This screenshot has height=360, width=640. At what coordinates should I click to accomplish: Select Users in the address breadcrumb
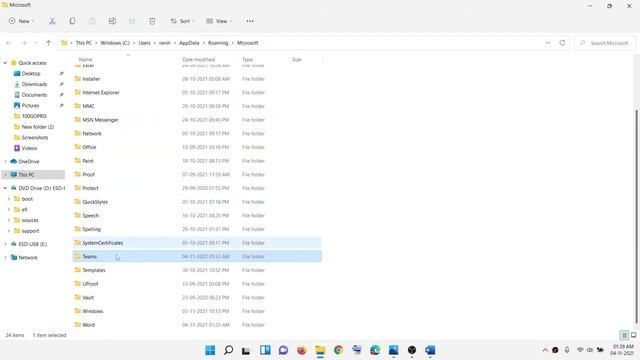[144, 43]
